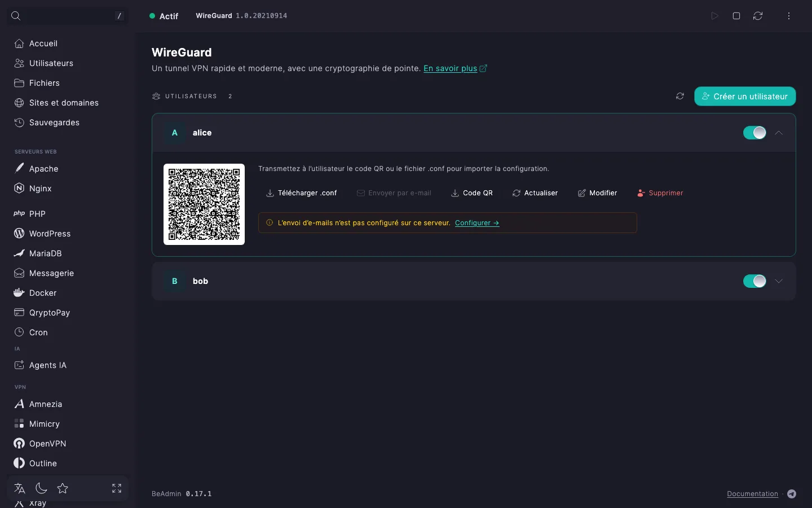Disable the alice user toggle
812x508 pixels.
[x=754, y=133]
